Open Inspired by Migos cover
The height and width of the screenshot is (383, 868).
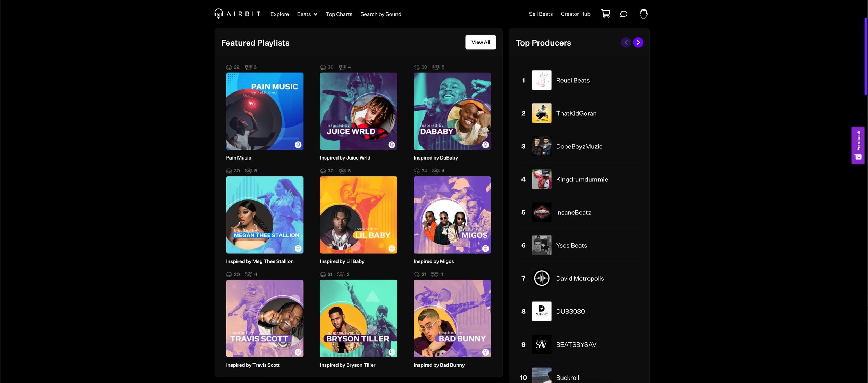coord(452,215)
